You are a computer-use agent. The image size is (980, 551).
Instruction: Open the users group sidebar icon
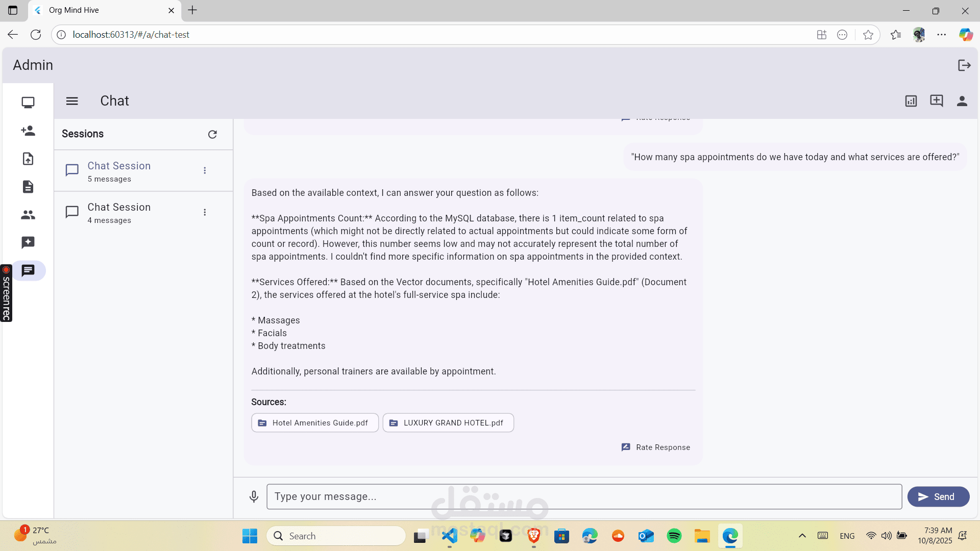click(x=28, y=215)
